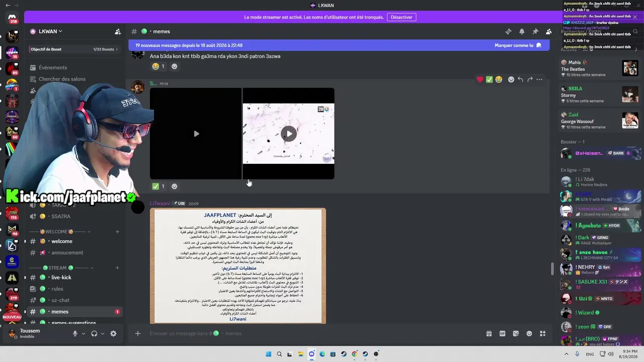The height and width of the screenshot is (362, 644).
Task: Add a reaction under the video message
Action: pyautogui.click(x=174, y=186)
